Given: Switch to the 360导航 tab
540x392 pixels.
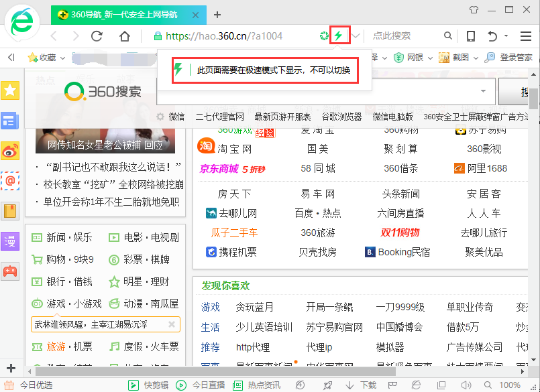Looking at the screenshot, I should (124, 15).
